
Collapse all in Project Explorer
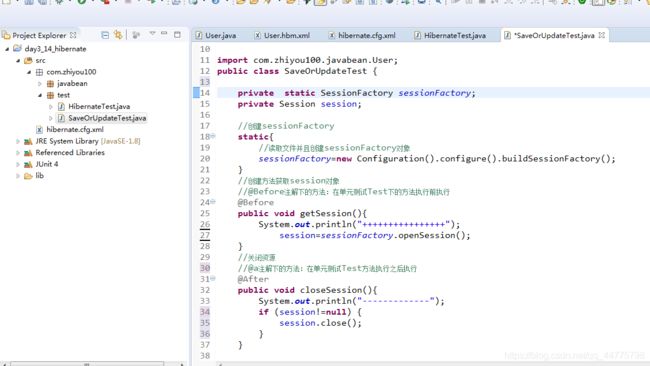point(105,35)
